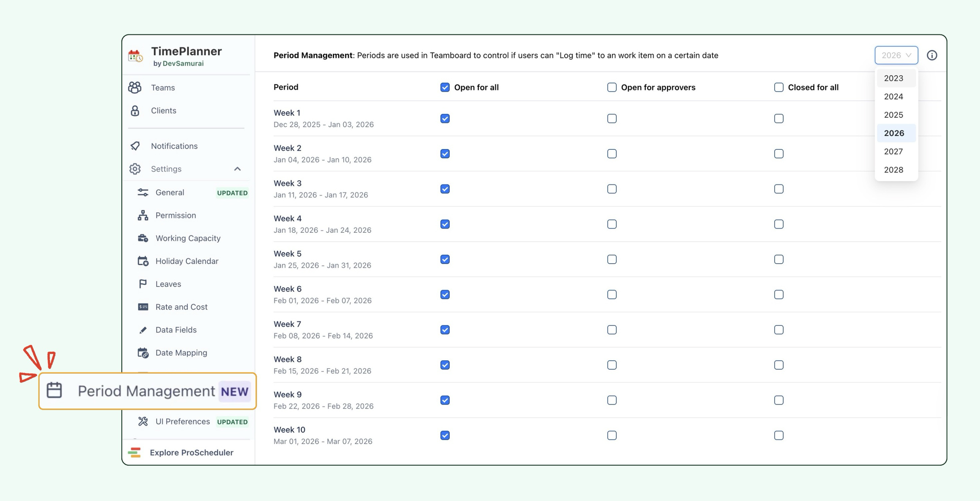Click the info icon beside year selector

pyautogui.click(x=932, y=56)
